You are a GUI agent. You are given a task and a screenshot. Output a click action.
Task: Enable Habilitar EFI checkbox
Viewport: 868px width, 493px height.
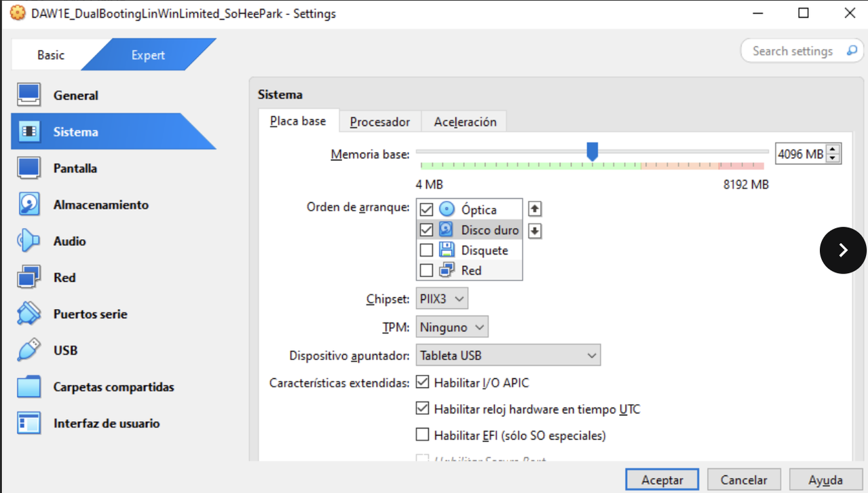tap(422, 434)
